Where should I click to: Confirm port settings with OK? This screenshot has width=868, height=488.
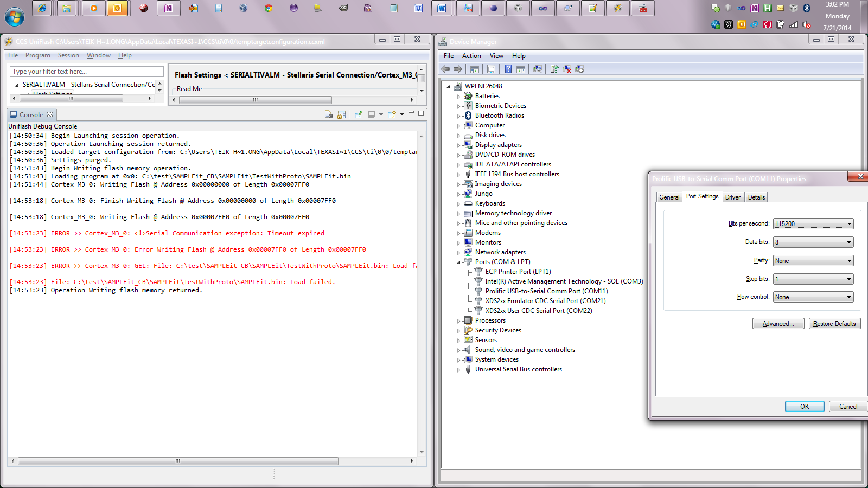coord(805,407)
